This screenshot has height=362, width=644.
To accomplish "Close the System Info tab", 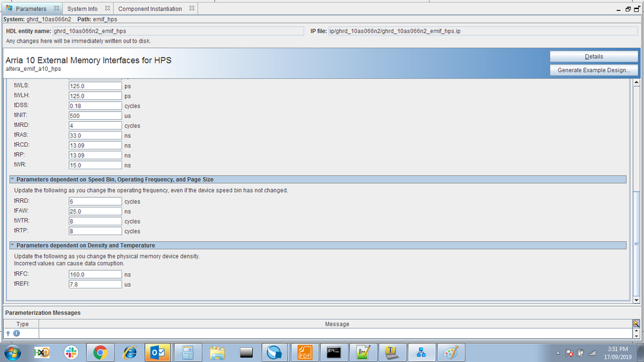I will click(107, 8).
